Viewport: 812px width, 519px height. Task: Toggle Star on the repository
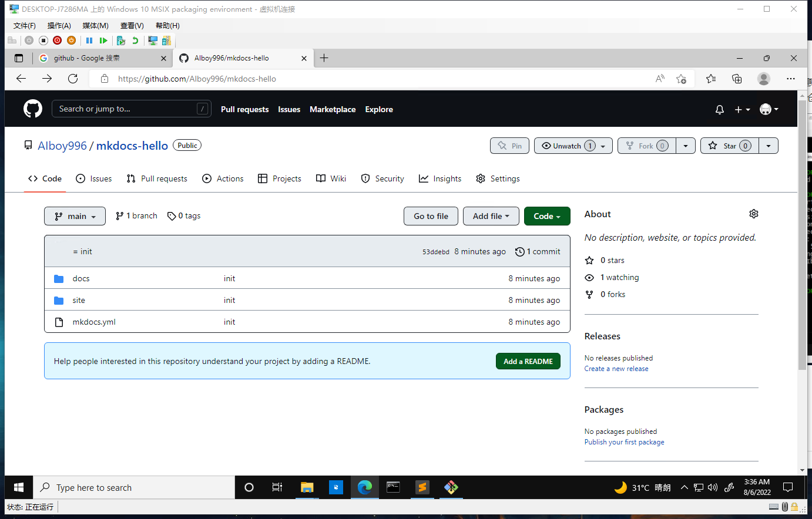coord(729,146)
